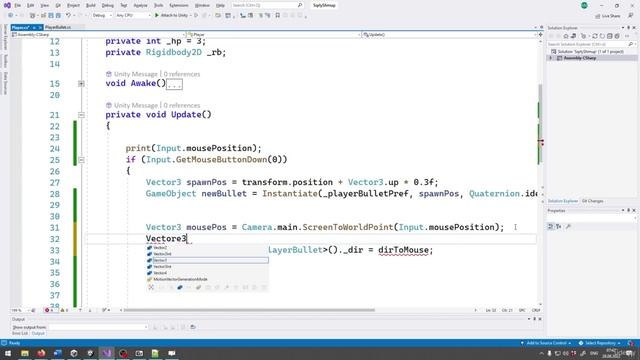Click the Solution Explorer home icon
The width and height of the screenshot is (640, 360).
565,36
